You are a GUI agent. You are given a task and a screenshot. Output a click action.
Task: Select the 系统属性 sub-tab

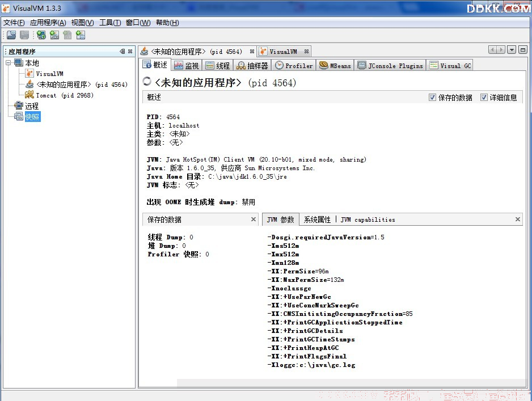pos(317,220)
